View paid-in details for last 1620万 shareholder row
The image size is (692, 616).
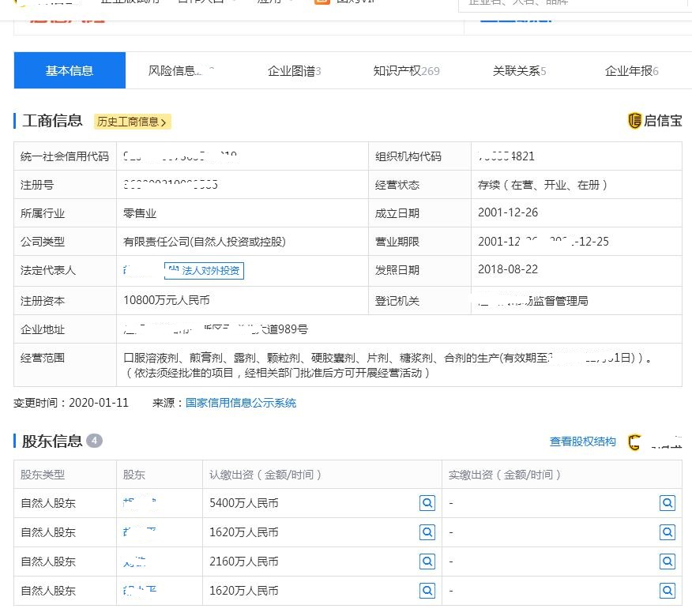pyautogui.click(x=668, y=591)
